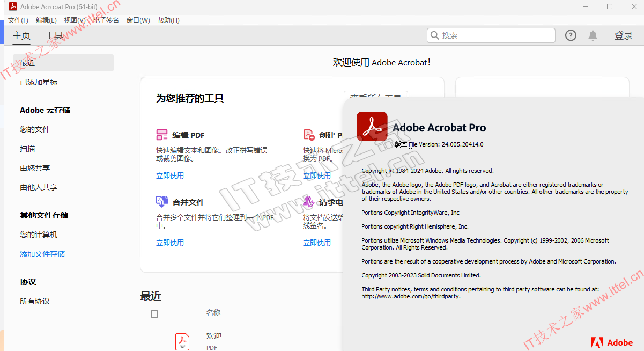Image resolution: width=644 pixels, height=351 pixels.
Task: Click into the 搜索 search field
Action: [x=491, y=35]
